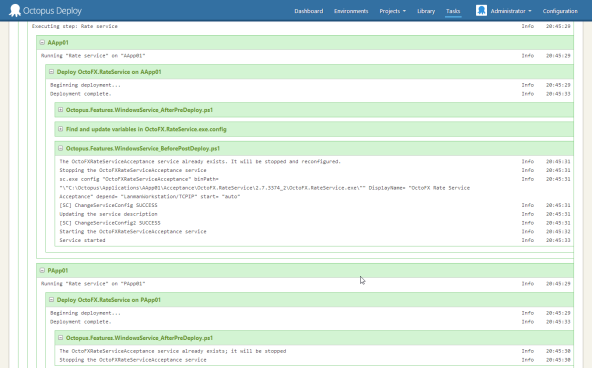Collapse PApp01 WindowsService_AfterPreDeploy.ps1 section with minus icon
The height and width of the screenshot is (368, 592).
(x=60, y=338)
